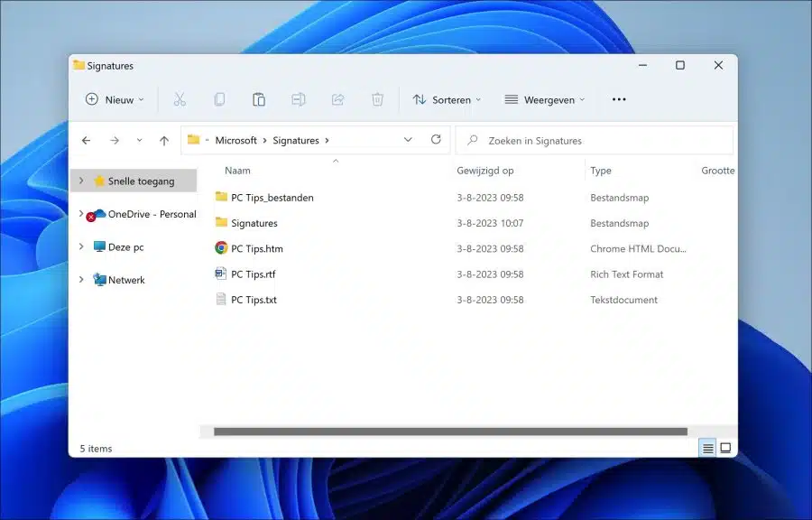Click the Signatures folder icon in list

click(x=221, y=223)
